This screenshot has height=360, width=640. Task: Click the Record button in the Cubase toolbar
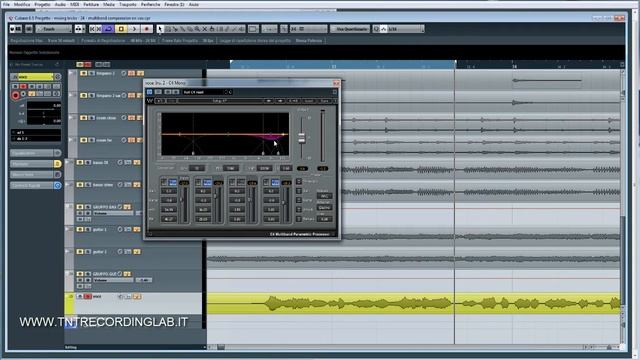click(147, 29)
